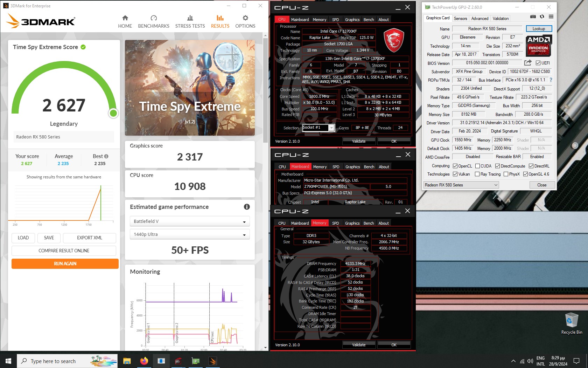Open the Radeon RX 580 Series GPU selector dropdown
This screenshot has width=588, height=368.
click(x=461, y=185)
